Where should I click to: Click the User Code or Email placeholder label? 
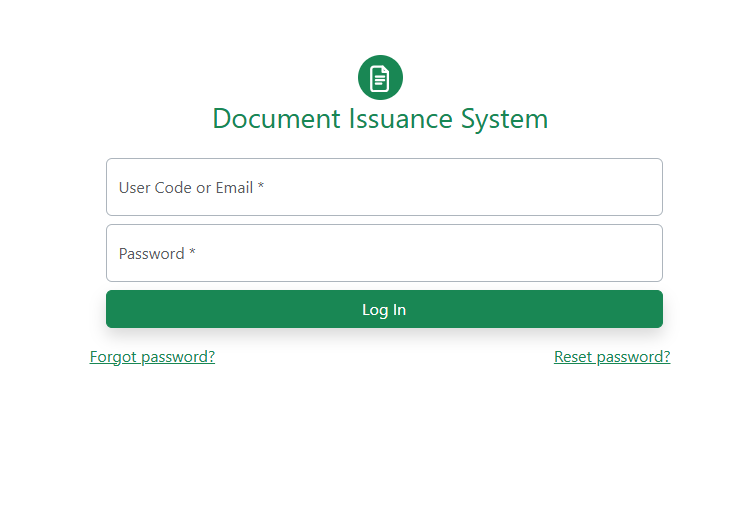point(191,187)
